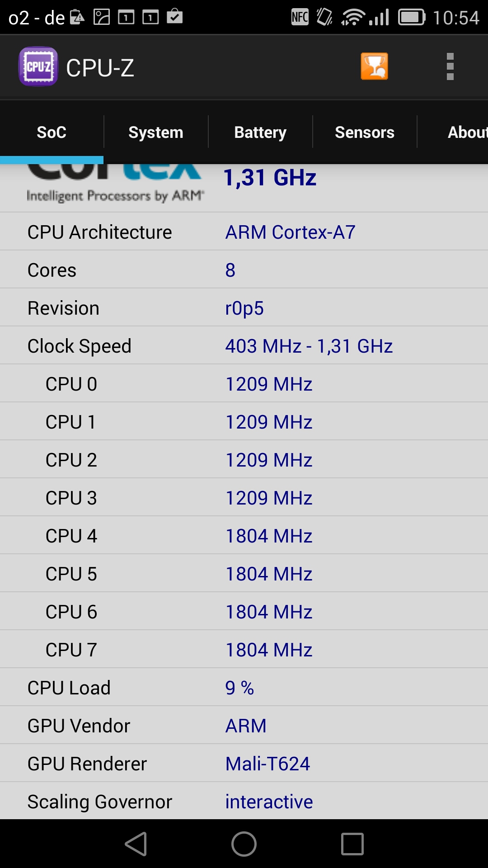The image size is (488, 868).
Task: Switch to the Battery tab
Action: pos(260,132)
